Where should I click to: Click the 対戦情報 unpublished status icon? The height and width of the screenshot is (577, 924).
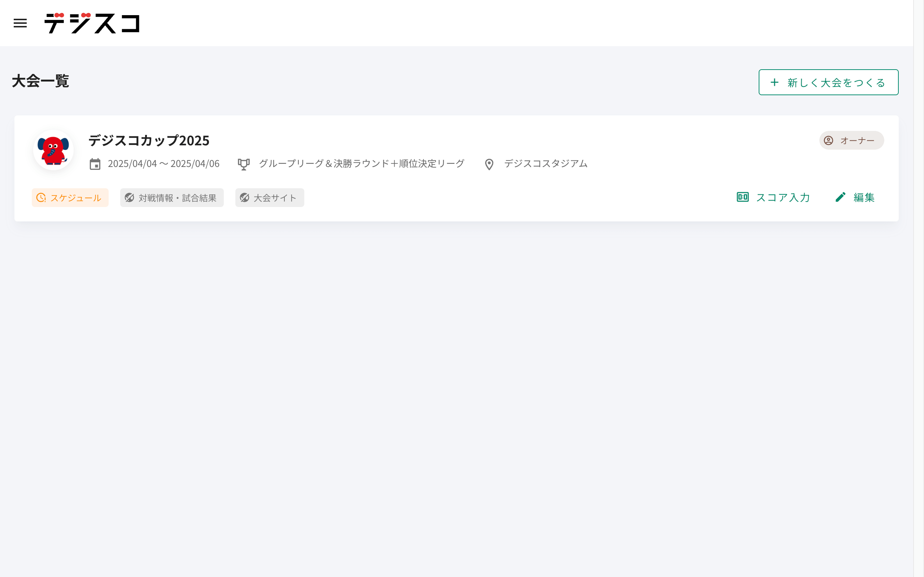130,198
